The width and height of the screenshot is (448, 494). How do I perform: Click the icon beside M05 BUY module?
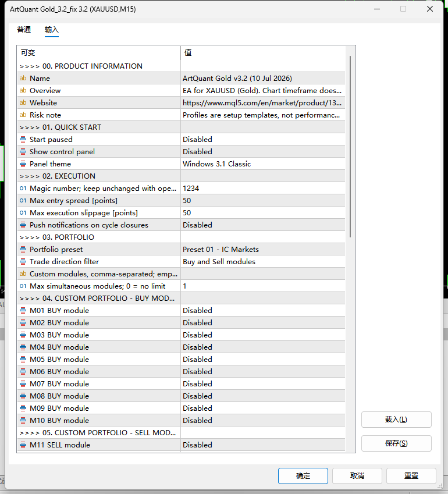[x=23, y=359]
